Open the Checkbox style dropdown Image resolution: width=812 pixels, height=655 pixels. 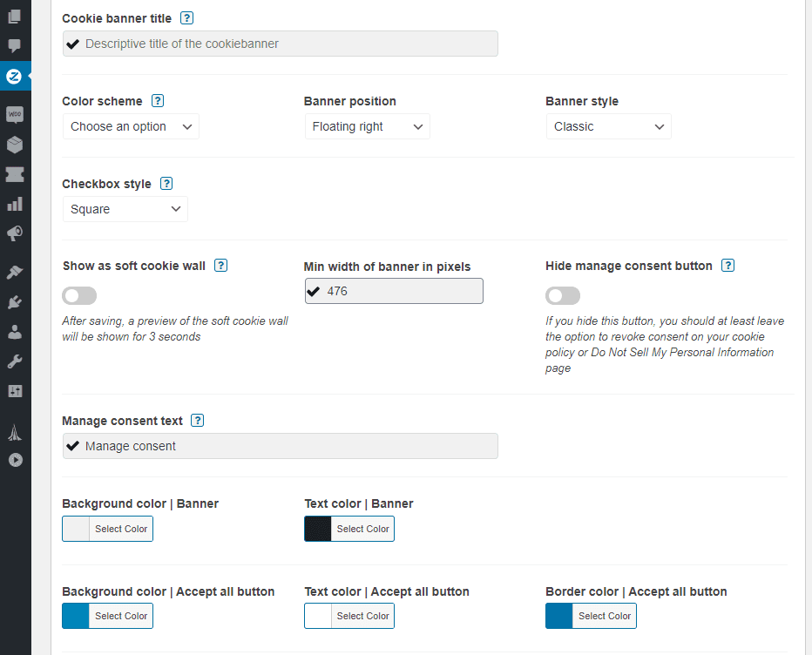(125, 208)
